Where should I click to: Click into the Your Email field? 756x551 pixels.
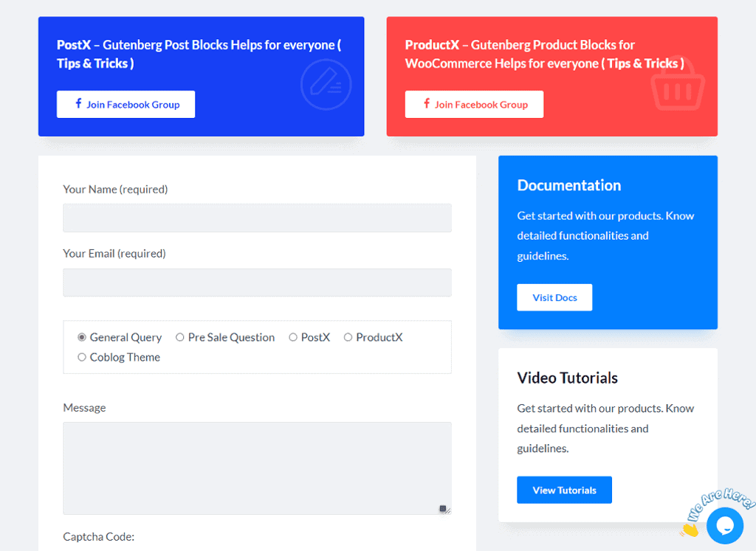point(257,283)
